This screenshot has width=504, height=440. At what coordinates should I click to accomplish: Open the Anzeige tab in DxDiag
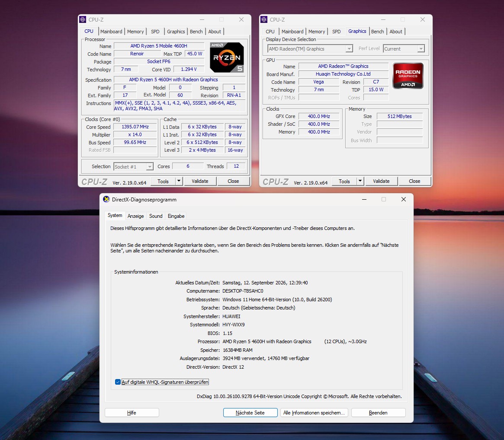click(136, 216)
